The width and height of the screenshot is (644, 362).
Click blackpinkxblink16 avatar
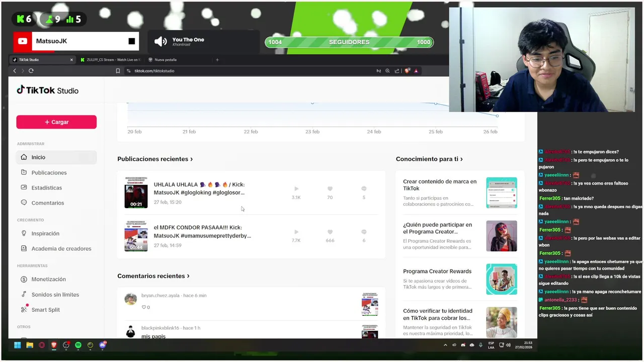131,332
